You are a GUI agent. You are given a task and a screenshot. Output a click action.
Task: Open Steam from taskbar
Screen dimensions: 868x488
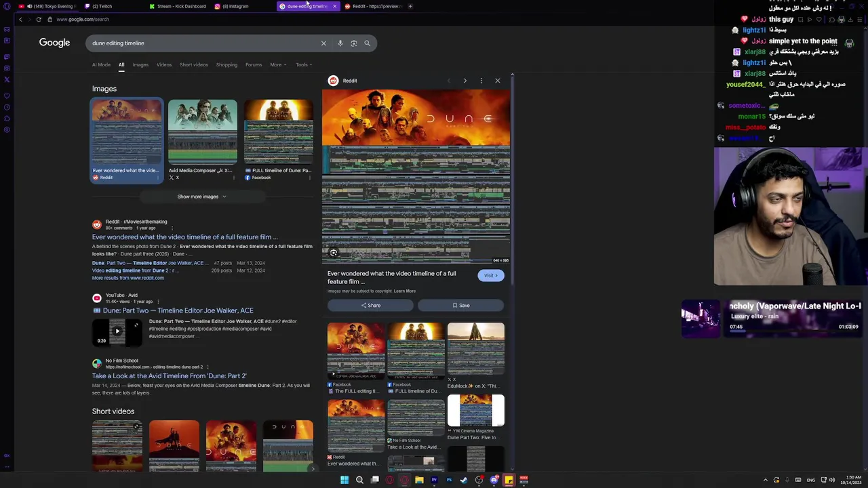coord(464,480)
